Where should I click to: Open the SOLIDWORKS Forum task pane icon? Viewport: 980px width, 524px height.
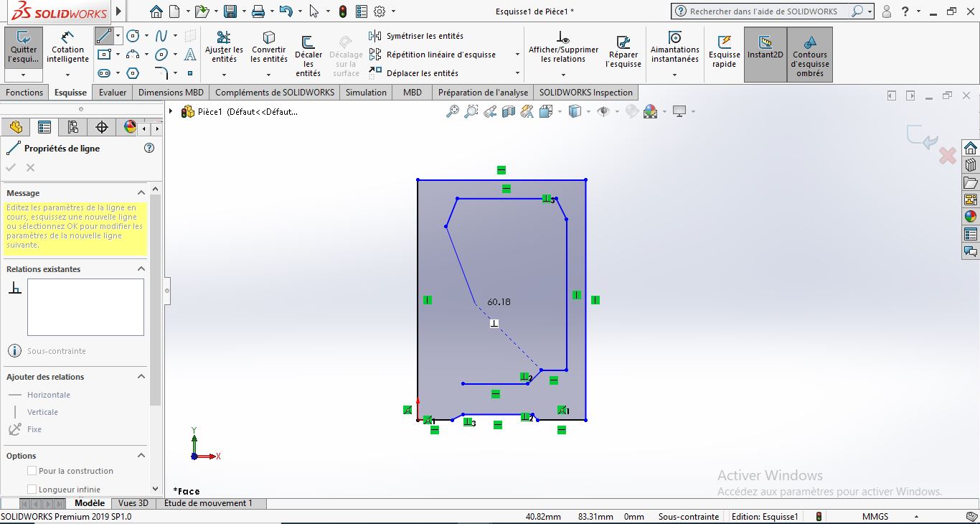point(971,251)
